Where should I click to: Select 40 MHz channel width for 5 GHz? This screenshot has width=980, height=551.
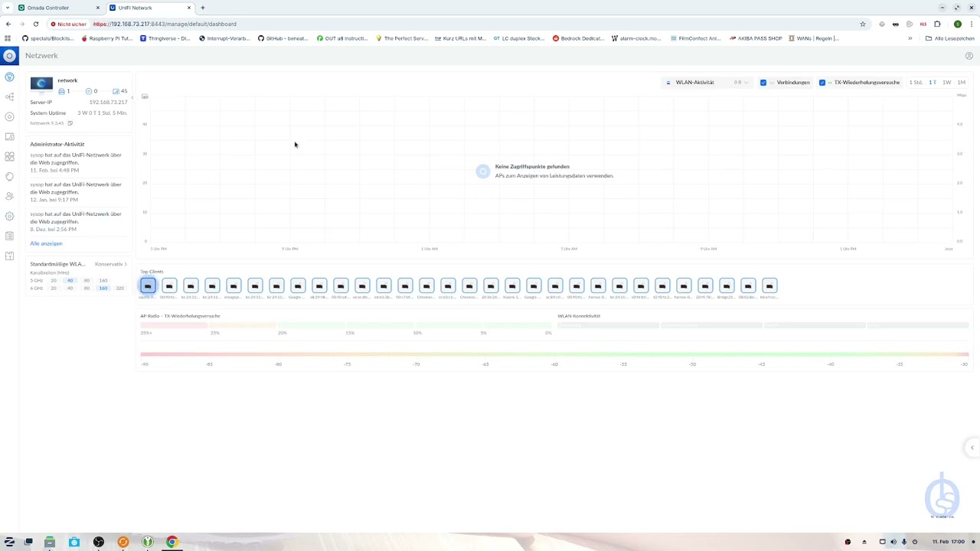click(x=70, y=280)
